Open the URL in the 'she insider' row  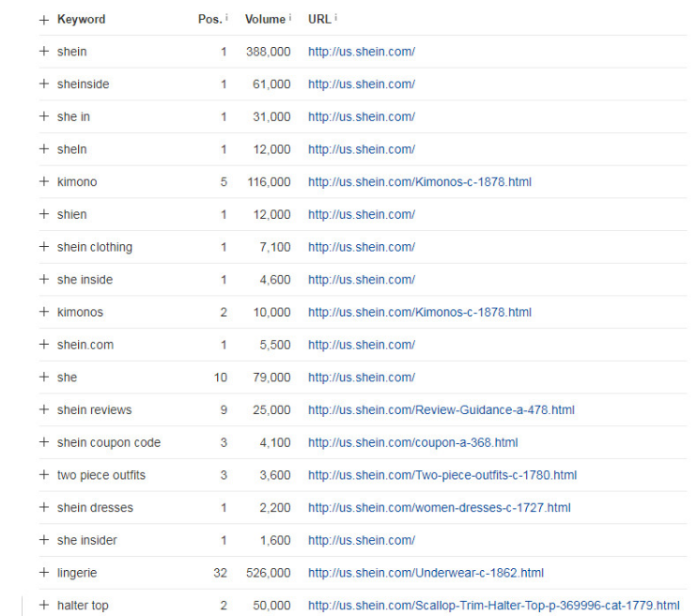pos(362,541)
